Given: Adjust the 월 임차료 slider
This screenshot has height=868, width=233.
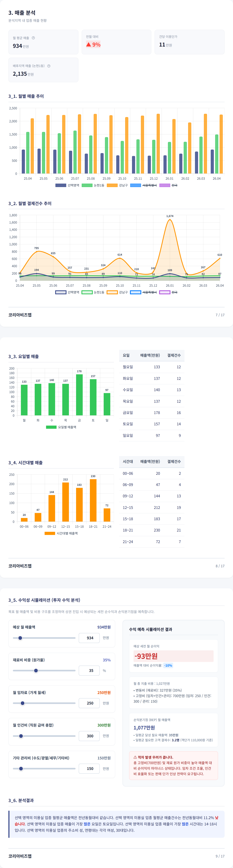Looking at the screenshot, I should (44, 703).
